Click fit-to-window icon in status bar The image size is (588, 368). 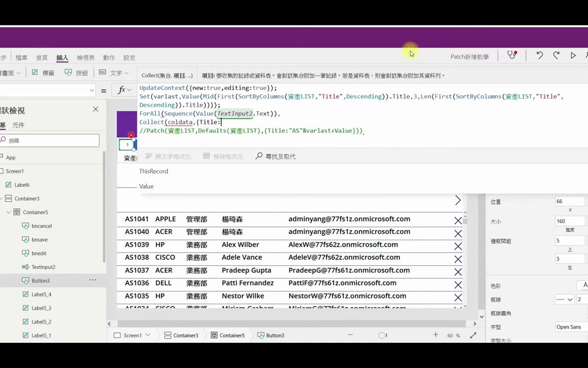(473, 335)
